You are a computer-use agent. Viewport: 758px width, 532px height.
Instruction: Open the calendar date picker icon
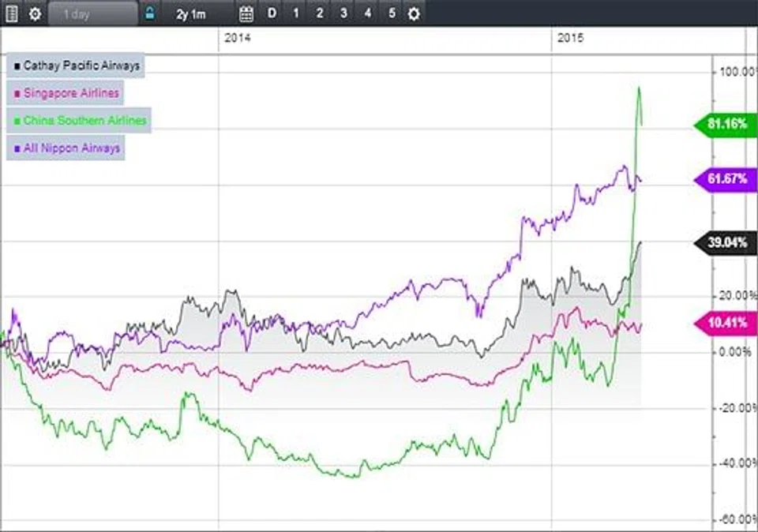246,14
